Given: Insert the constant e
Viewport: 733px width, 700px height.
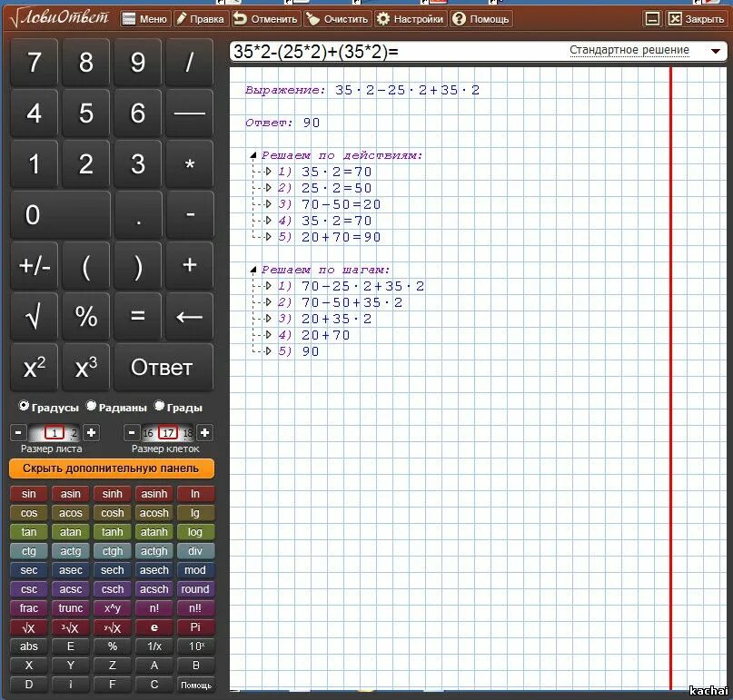Looking at the screenshot, I should (154, 627).
